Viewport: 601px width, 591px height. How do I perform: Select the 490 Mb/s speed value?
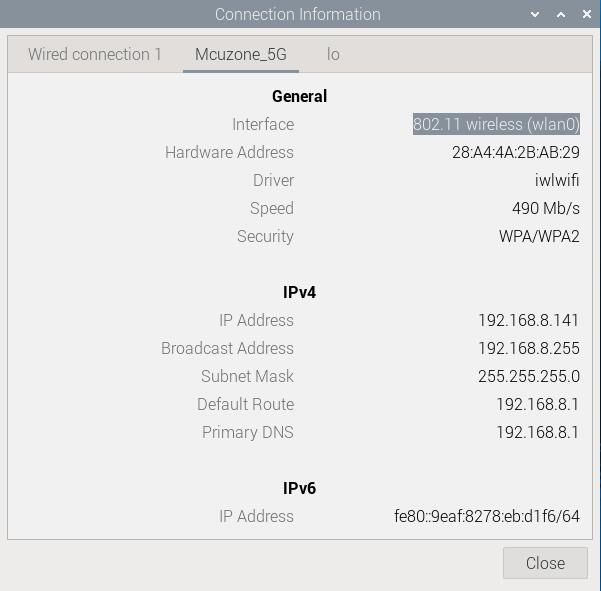545,208
